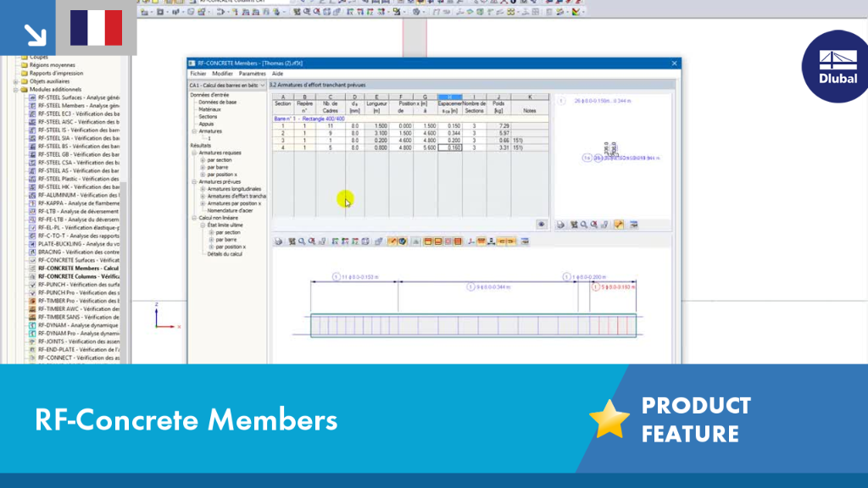Screen dimensions: 868x488
Task: Select 'Nomenclature d'acier' in results tree
Action: pyautogui.click(x=230, y=210)
